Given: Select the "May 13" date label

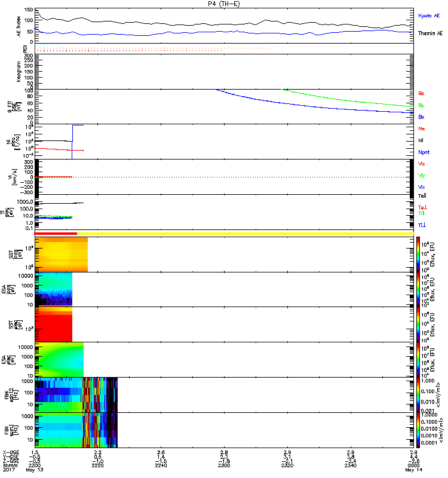Looking at the screenshot, I should point(35,470).
